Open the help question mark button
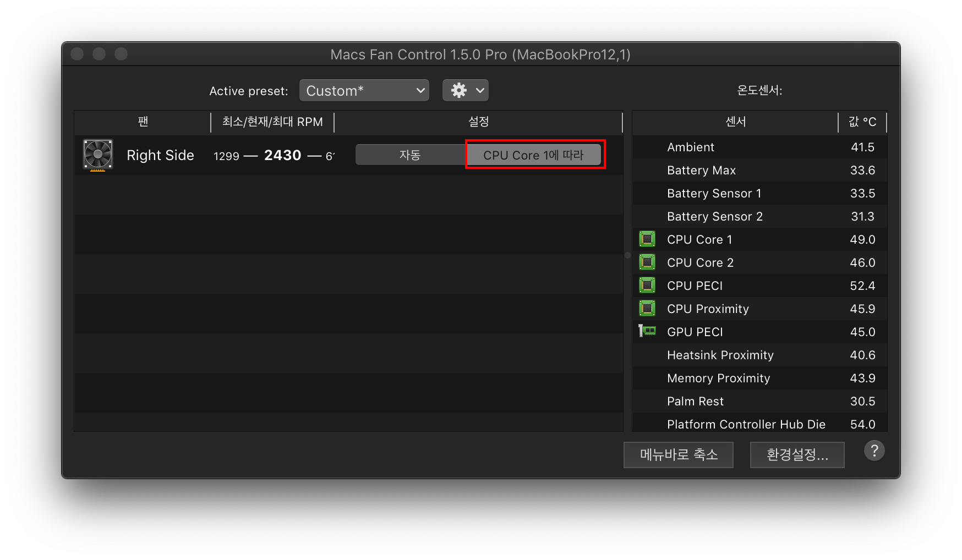962x560 pixels. pyautogui.click(x=874, y=451)
